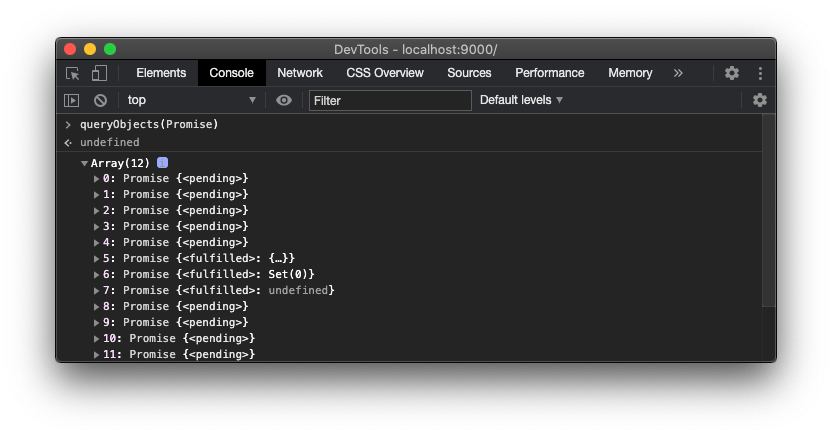Click the undefined return value line
The width and height of the screenshot is (832, 436).
pyautogui.click(x=110, y=142)
